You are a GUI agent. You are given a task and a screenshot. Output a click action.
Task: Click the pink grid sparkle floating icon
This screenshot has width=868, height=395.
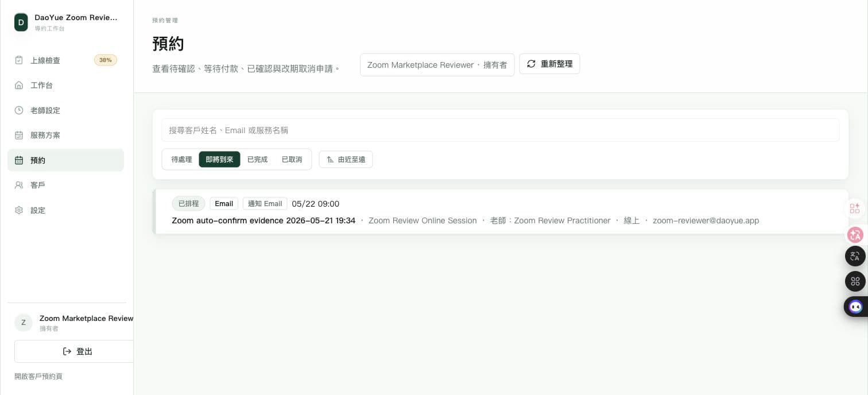[x=855, y=208]
